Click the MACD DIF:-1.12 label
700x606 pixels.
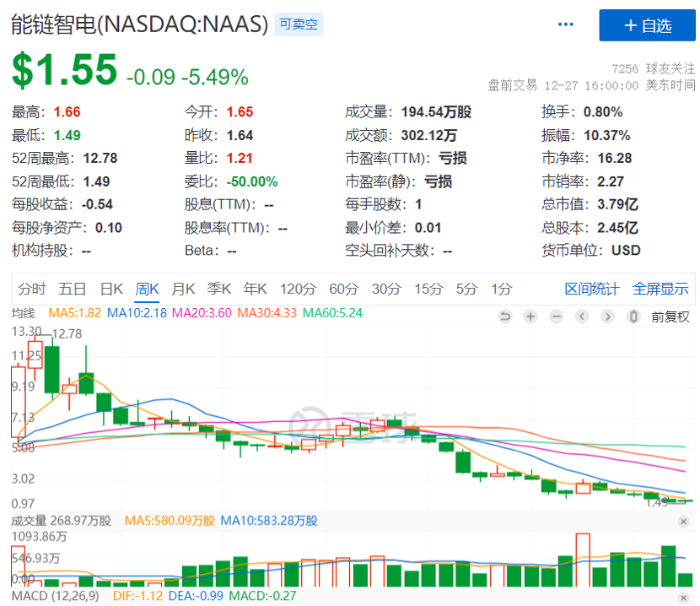[x=138, y=596]
